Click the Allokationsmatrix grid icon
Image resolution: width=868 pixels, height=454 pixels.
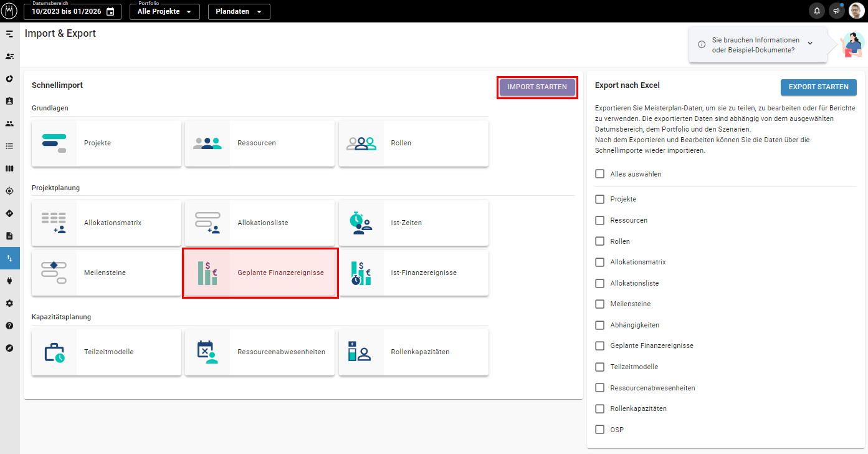tap(54, 223)
